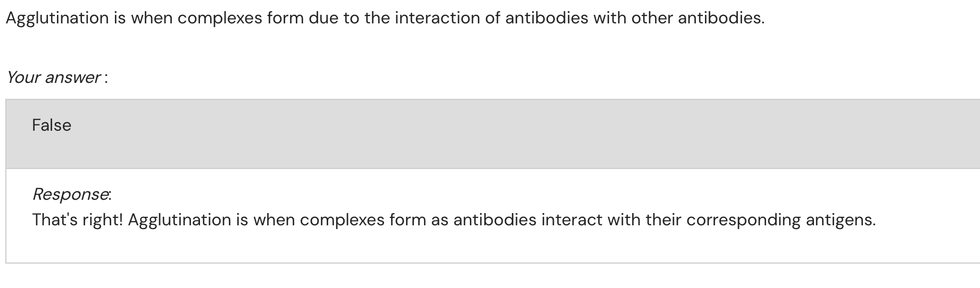Click 'complexes form as' in the response
980x288 pixels.
[374, 220]
